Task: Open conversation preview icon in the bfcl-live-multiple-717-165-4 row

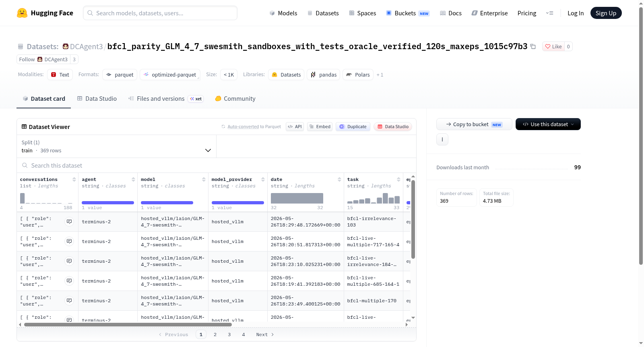Action: [69, 241]
